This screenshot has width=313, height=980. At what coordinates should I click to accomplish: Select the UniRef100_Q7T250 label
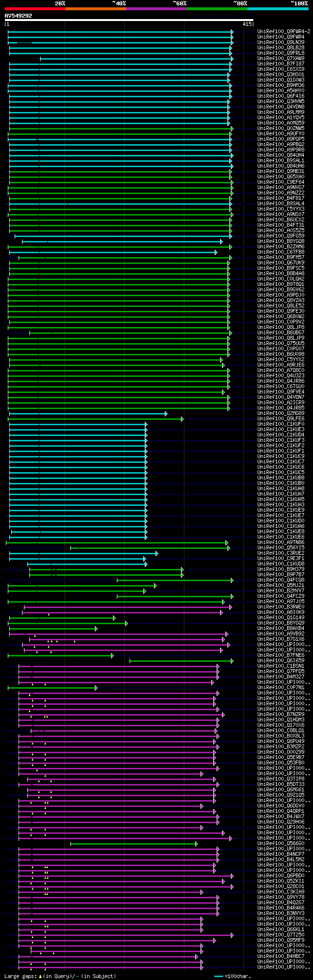click(281, 935)
